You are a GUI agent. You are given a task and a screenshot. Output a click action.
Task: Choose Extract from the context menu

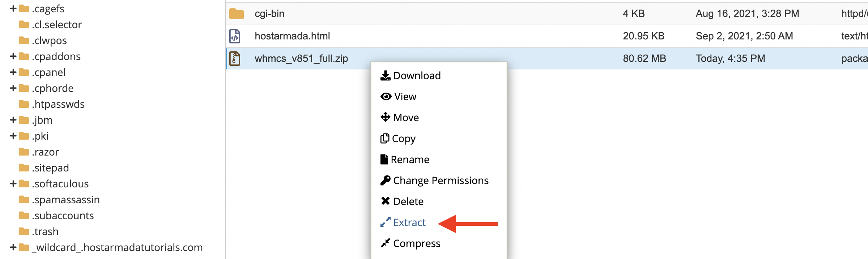(409, 222)
